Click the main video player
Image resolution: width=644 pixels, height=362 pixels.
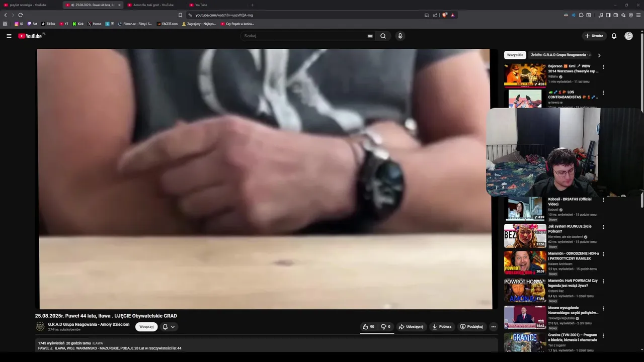pyautogui.click(x=265, y=178)
